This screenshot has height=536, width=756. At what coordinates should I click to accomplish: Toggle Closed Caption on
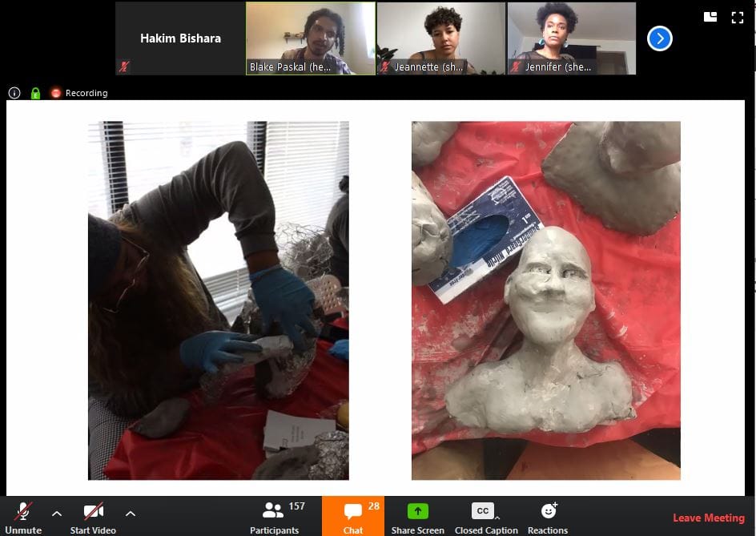tap(482, 511)
